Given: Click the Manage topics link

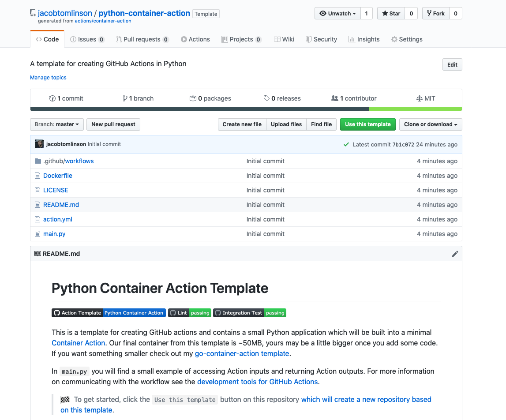Looking at the screenshot, I should click(48, 78).
